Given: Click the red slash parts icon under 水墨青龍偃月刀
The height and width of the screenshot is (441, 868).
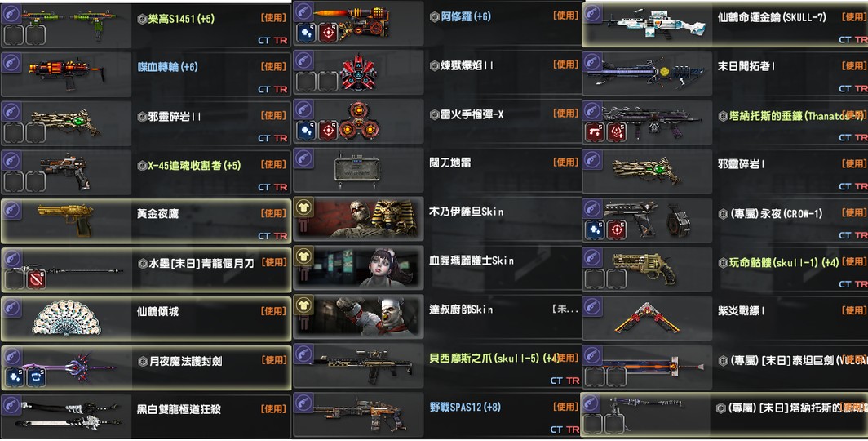Looking at the screenshot, I should [36, 278].
